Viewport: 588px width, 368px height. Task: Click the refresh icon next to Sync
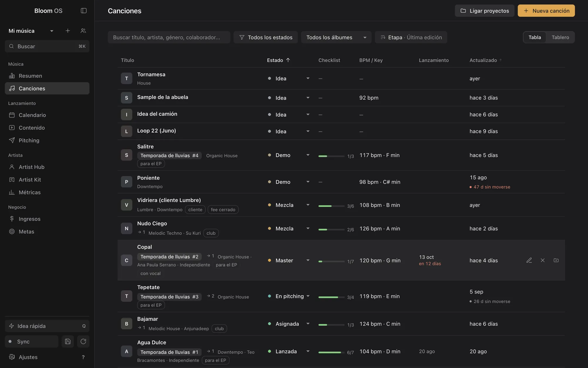tap(83, 342)
